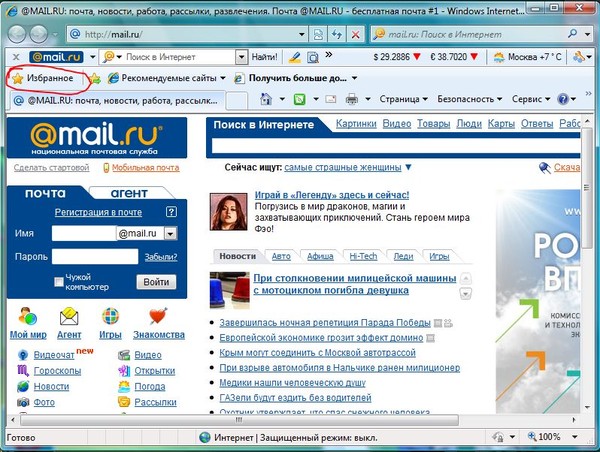Click the http://mail.ru/ address field
The image size is (600, 452).
tap(183, 34)
